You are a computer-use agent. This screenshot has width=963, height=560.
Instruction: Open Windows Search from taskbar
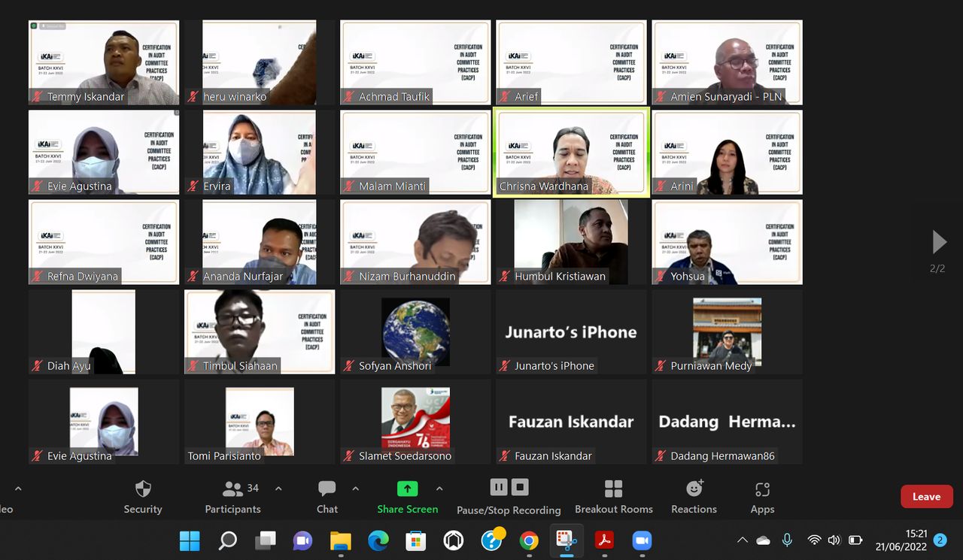tap(227, 540)
